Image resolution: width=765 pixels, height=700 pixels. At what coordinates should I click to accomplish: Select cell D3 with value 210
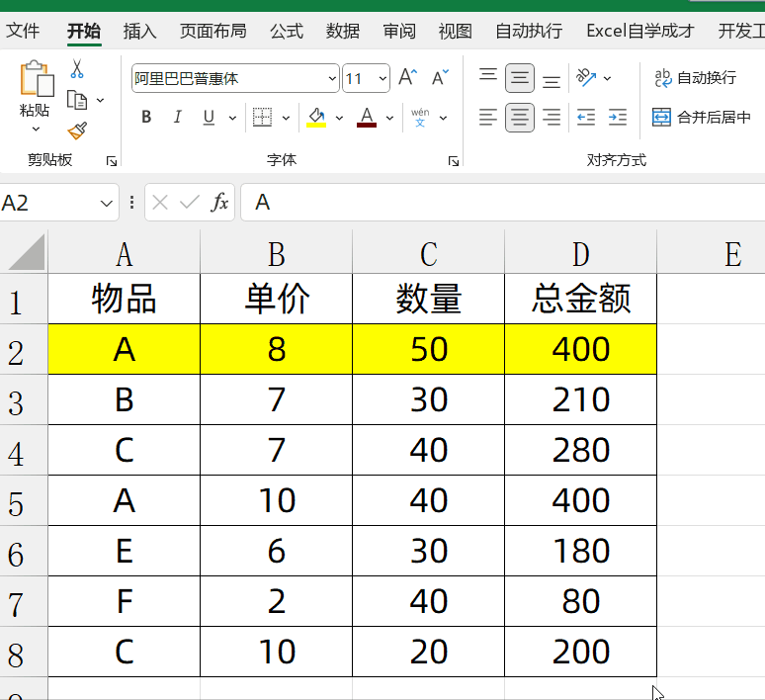580,399
